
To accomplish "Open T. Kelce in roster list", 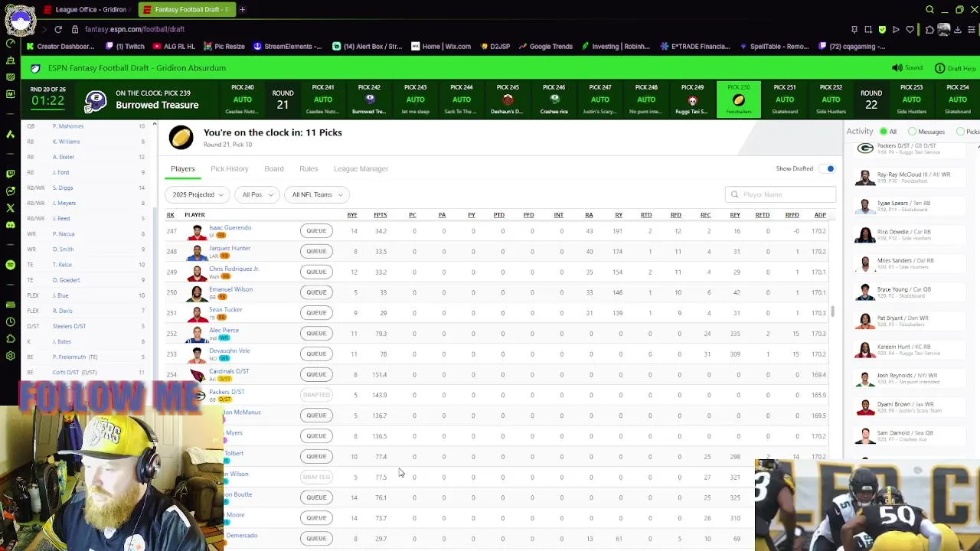I will tap(62, 264).
